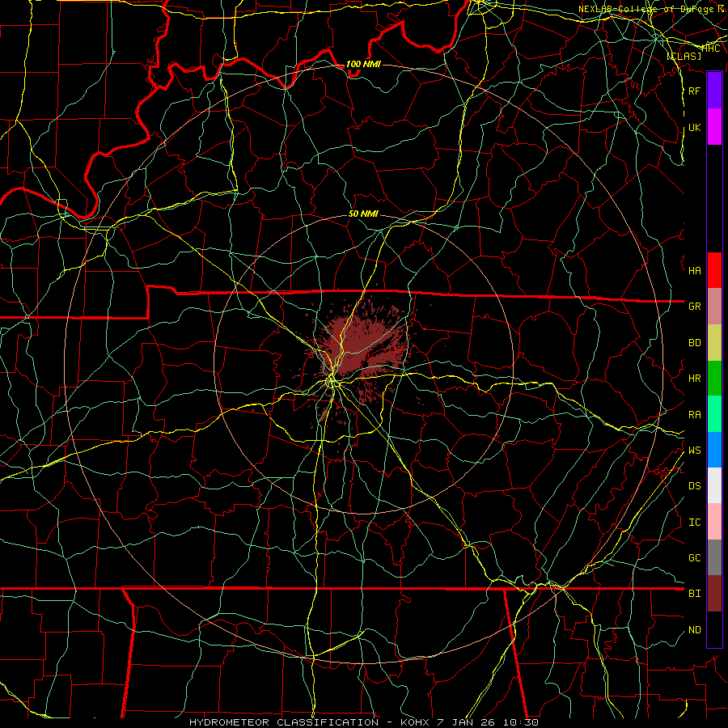728x728 pixels.
Task: Click the RA legend label
Action: tap(695, 414)
